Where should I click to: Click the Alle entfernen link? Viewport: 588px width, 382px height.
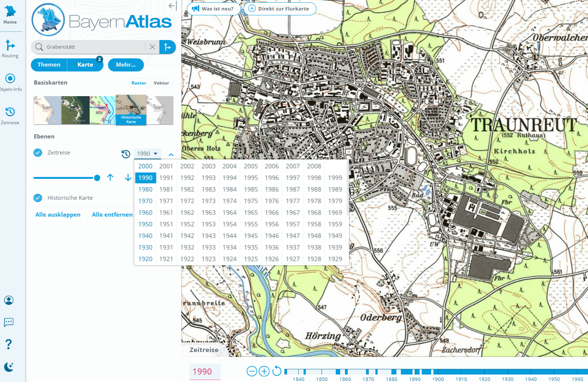click(112, 215)
